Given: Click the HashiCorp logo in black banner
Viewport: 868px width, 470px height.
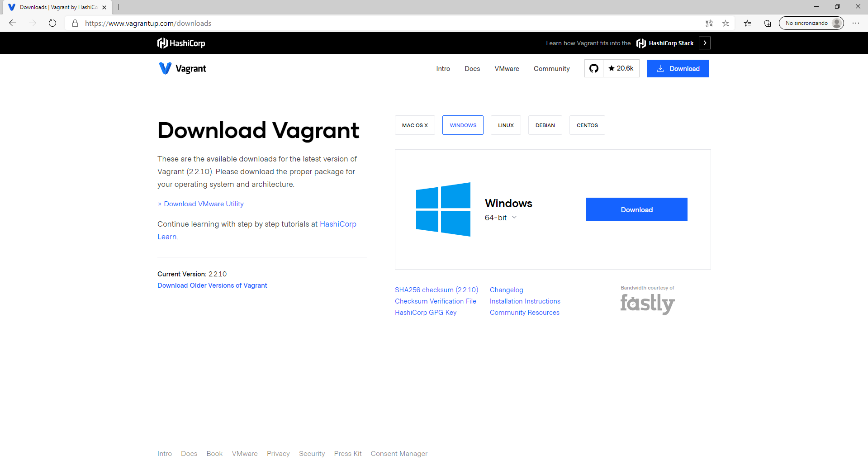Looking at the screenshot, I should click(x=181, y=43).
